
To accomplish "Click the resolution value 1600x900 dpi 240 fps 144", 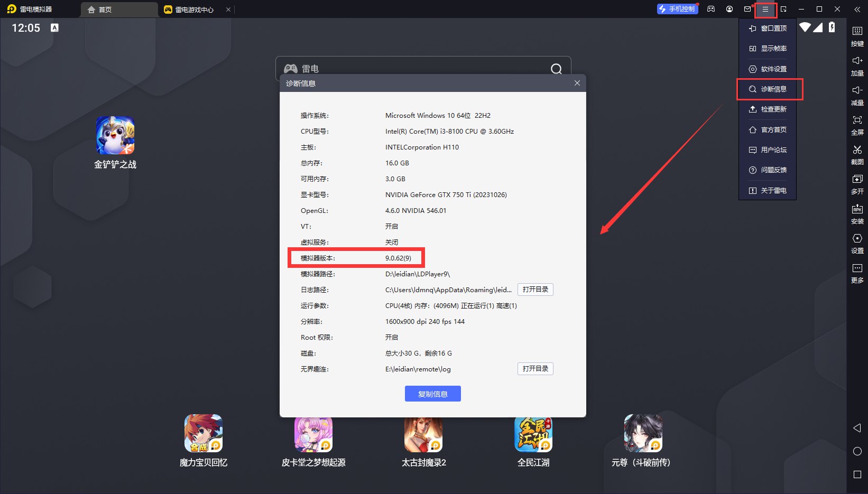I will [x=425, y=322].
